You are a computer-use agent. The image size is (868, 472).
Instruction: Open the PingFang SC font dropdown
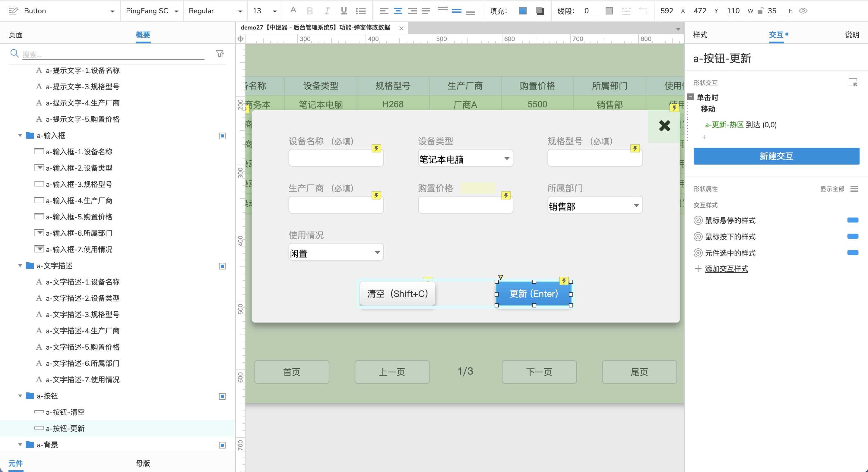coord(176,11)
